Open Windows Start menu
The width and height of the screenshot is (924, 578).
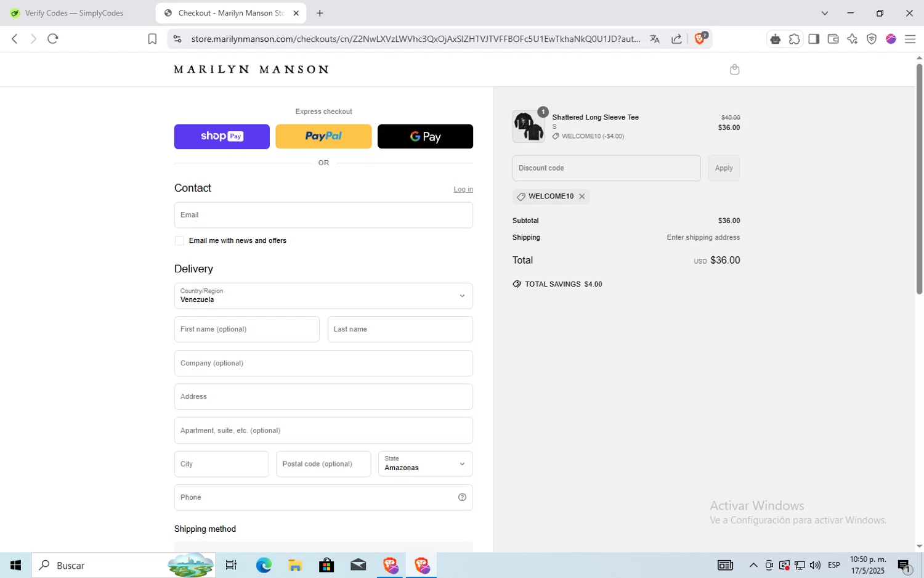15,565
